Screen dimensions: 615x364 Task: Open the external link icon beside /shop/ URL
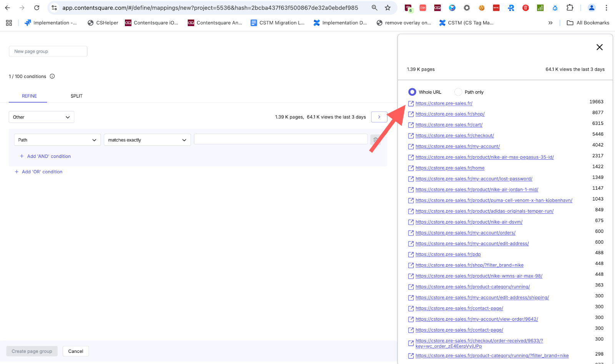(x=411, y=114)
